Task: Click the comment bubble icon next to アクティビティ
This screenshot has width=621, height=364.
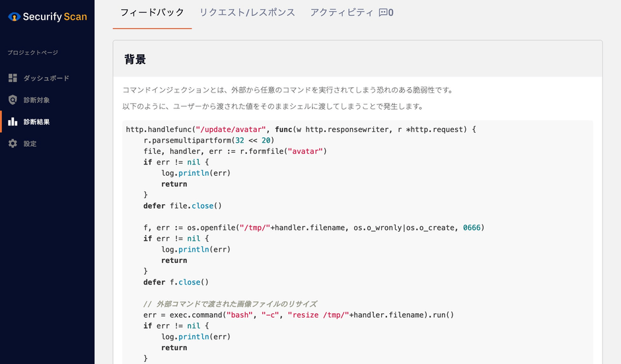Action: pyautogui.click(x=383, y=12)
